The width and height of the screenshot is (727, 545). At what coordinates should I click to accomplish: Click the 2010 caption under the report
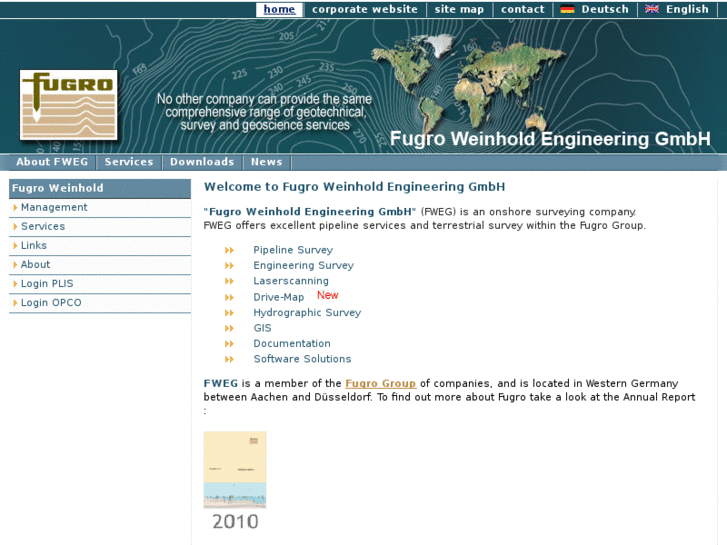(x=235, y=522)
